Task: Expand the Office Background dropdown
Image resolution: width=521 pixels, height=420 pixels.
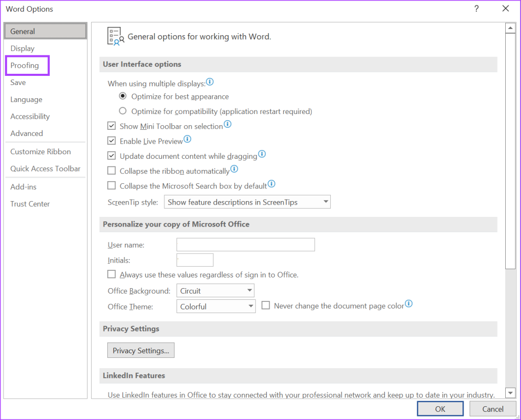Action: coord(216,291)
